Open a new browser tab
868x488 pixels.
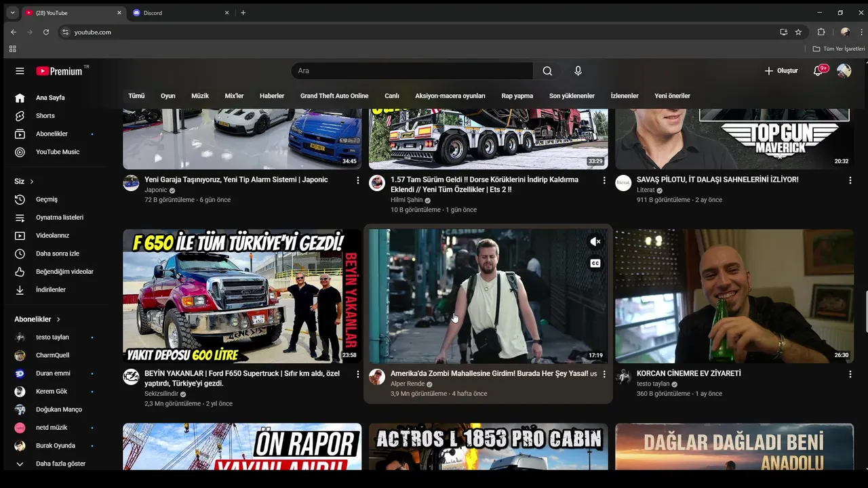pos(243,13)
